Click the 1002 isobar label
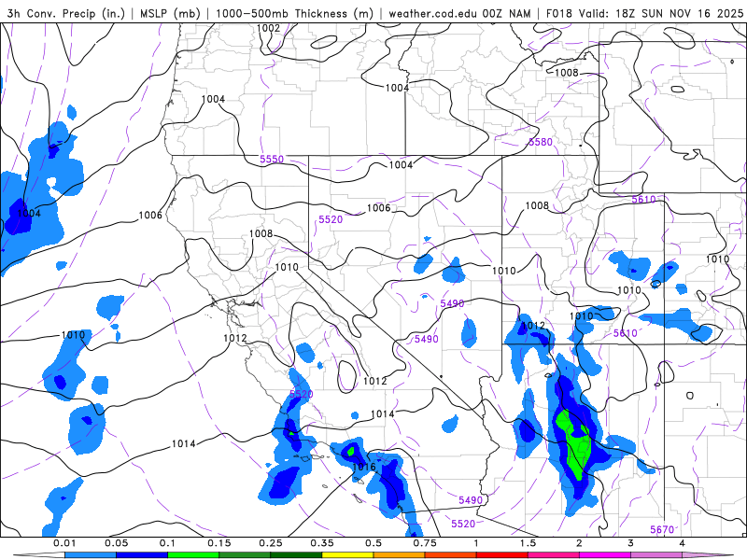The image size is (747, 560). pos(268,28)
